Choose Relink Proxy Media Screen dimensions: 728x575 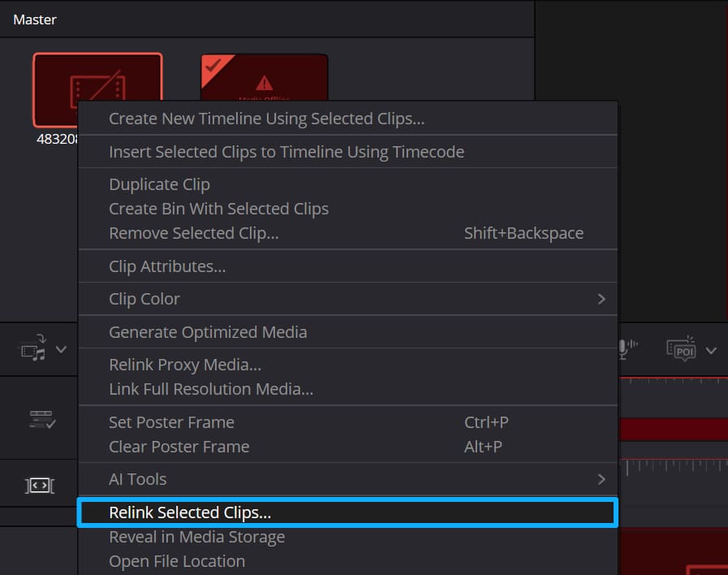185,365
